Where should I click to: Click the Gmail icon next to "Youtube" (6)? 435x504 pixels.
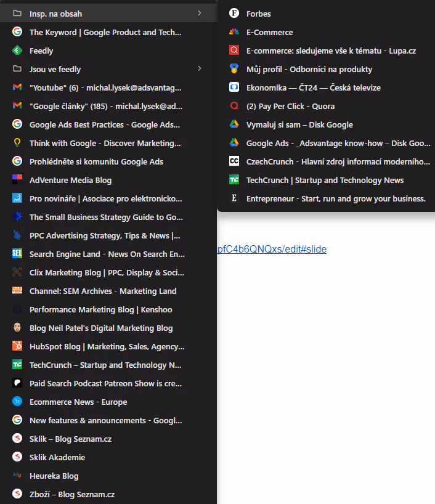click(x=17, y=87)
